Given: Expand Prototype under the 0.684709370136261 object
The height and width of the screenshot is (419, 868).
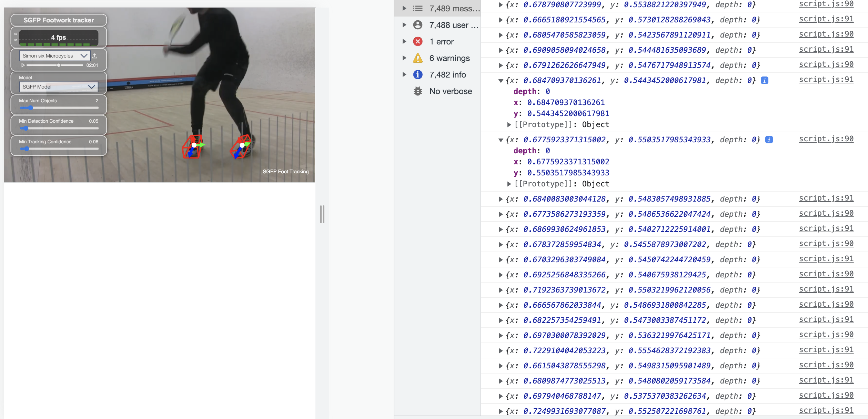Looking at the screenshot, I should pos(509,125).
